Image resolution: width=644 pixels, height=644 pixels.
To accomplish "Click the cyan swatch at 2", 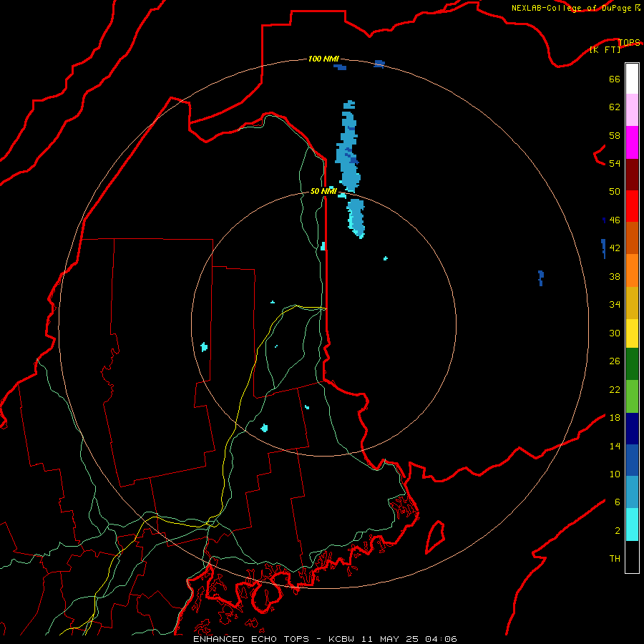I will [x=632, y=525].
